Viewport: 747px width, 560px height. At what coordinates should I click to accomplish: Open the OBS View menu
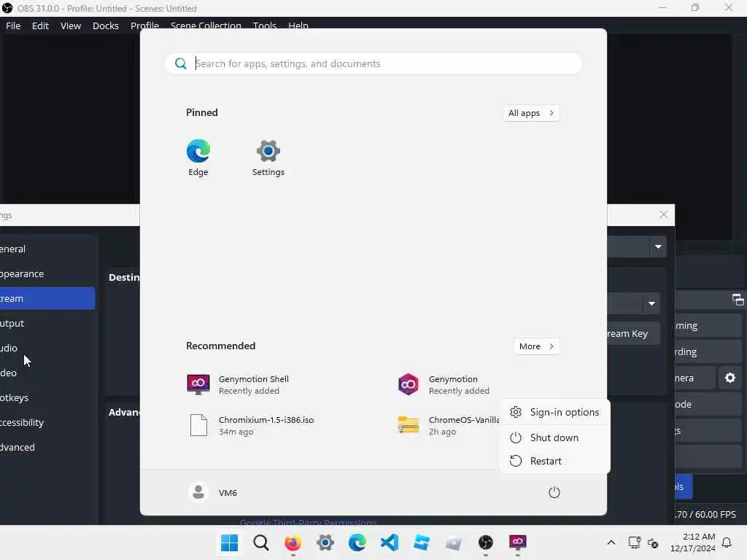(x=71, y=26)
